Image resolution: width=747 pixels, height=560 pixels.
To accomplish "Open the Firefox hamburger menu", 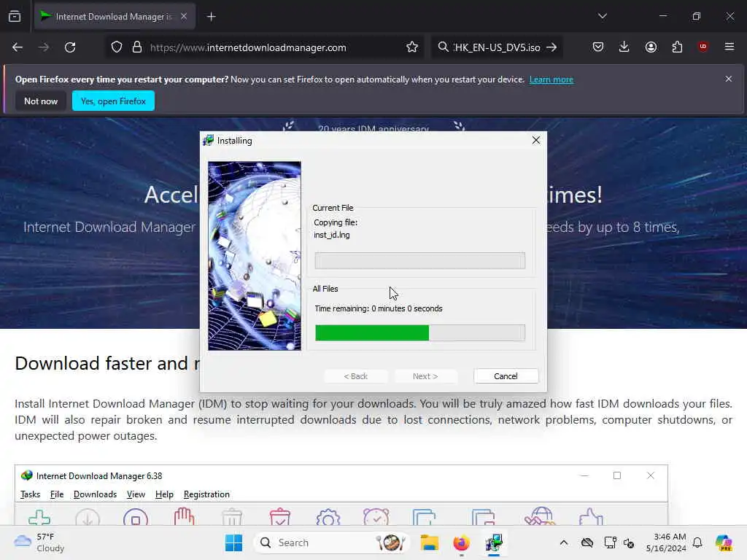I will tap(729, 47).
